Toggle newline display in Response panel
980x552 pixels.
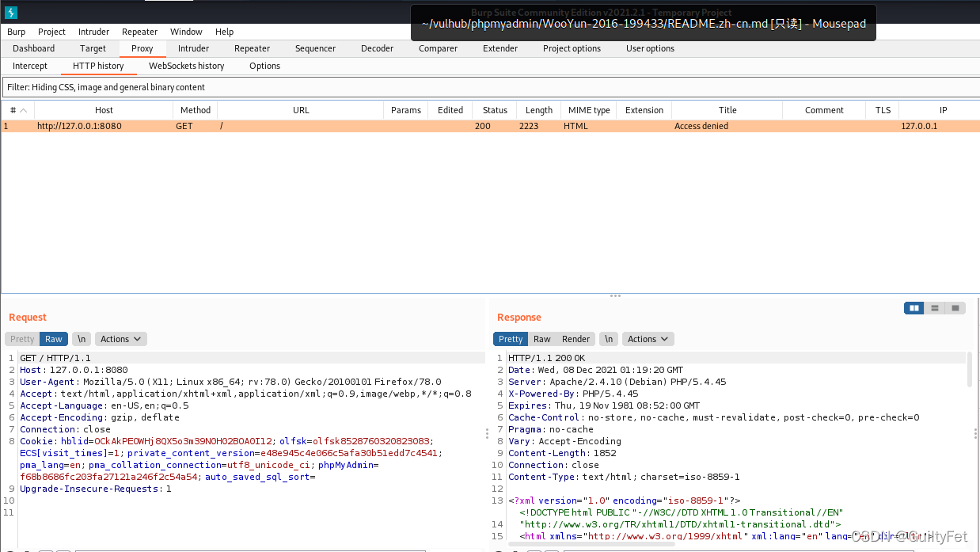[608, 339]
